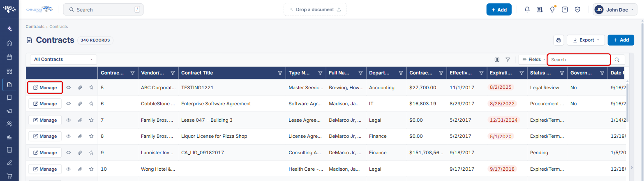Manage contract 5
Screen dimensions: 644x181
[45, 87]
